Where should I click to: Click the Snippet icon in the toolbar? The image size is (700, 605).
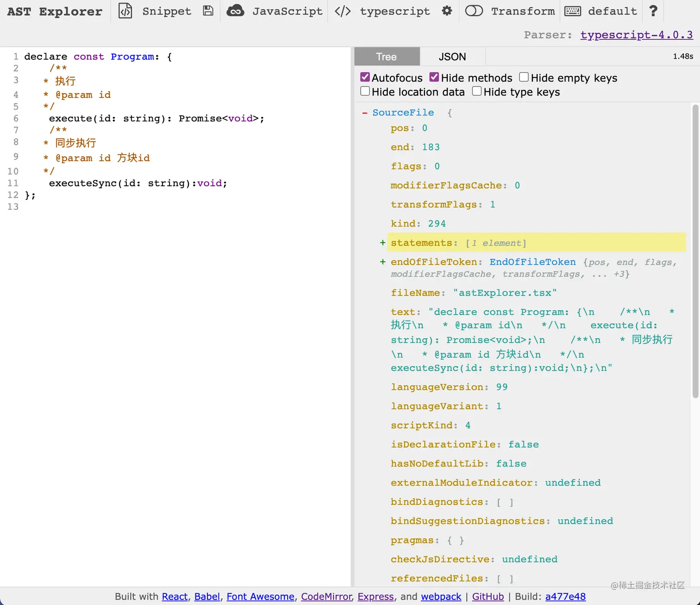tap(125, 11)
